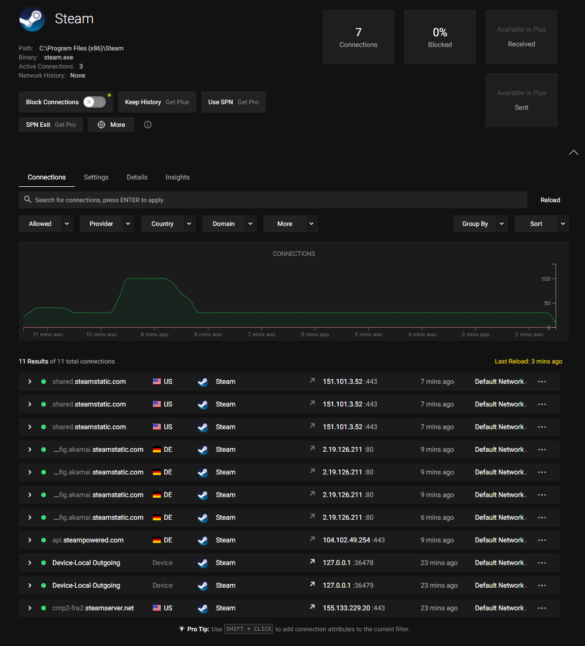Click the 11 Results count text
This screenshot has height=646, width=585.
(33, 361)
